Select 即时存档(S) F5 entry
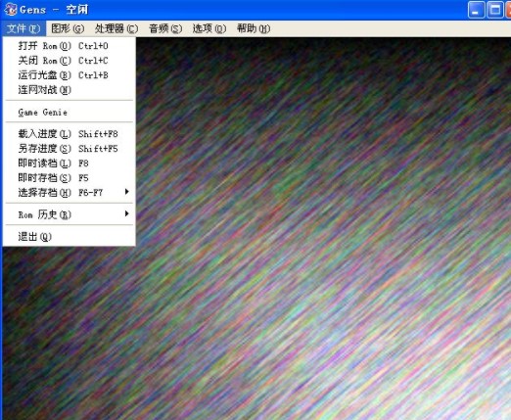The height and width of the screenshot is (420, 511). coord(70,178)
